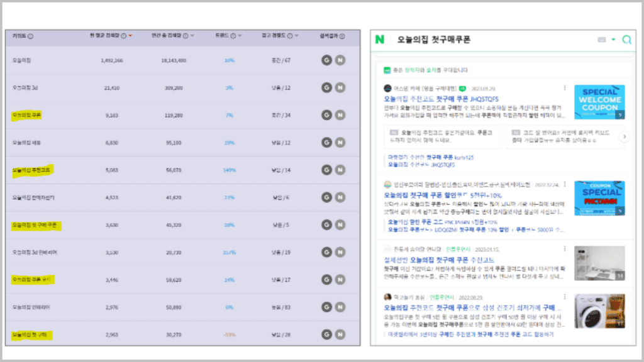
Task: Click the trend value -53%
Action: click(x=229, y=334)
